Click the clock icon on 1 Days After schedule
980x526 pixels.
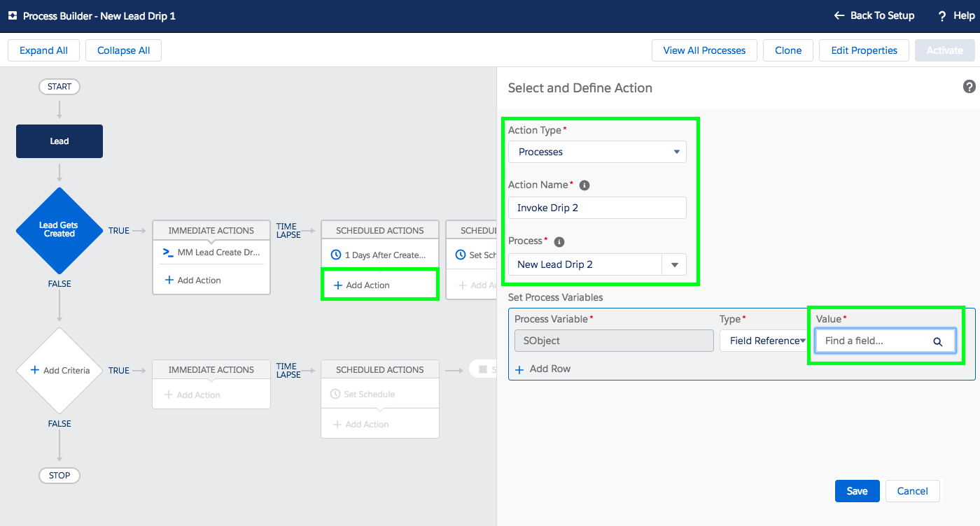click(336, 255)
